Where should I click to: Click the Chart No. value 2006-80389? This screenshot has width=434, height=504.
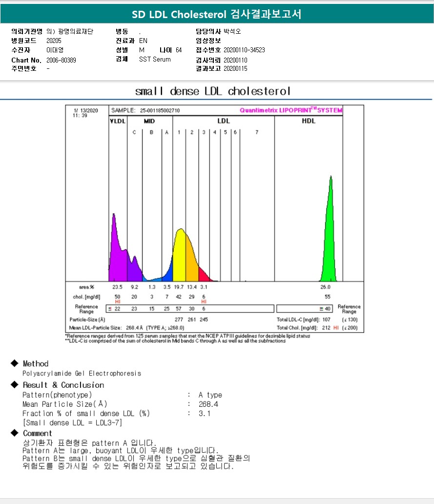[x=61, y=60]
